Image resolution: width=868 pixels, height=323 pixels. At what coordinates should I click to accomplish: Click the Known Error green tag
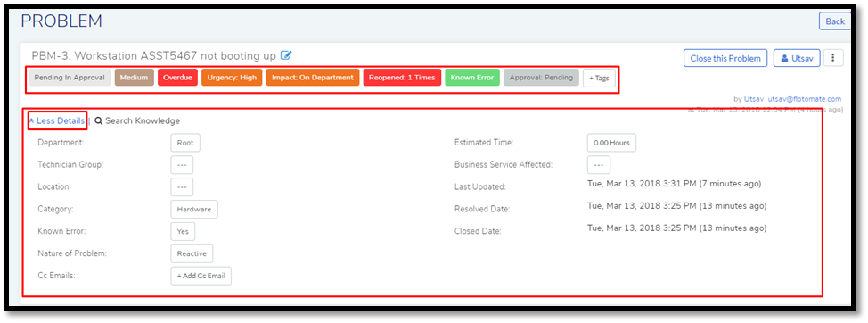click(472, 78)
